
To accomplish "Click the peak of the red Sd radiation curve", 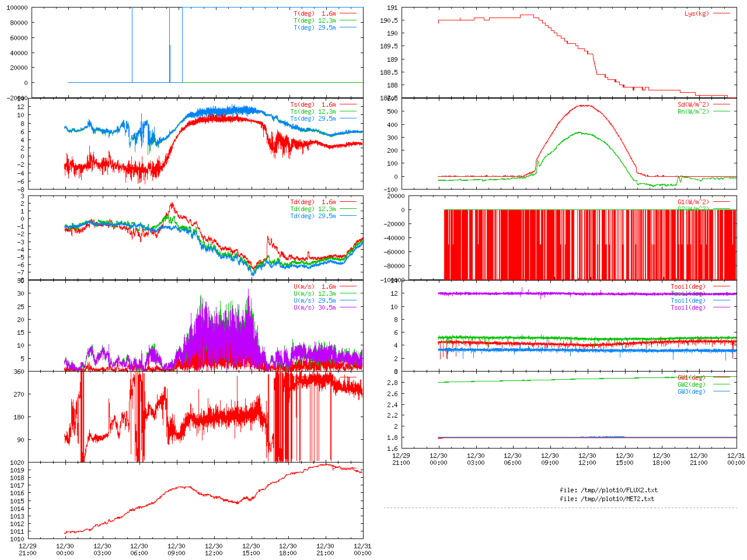I will [584, 106].
